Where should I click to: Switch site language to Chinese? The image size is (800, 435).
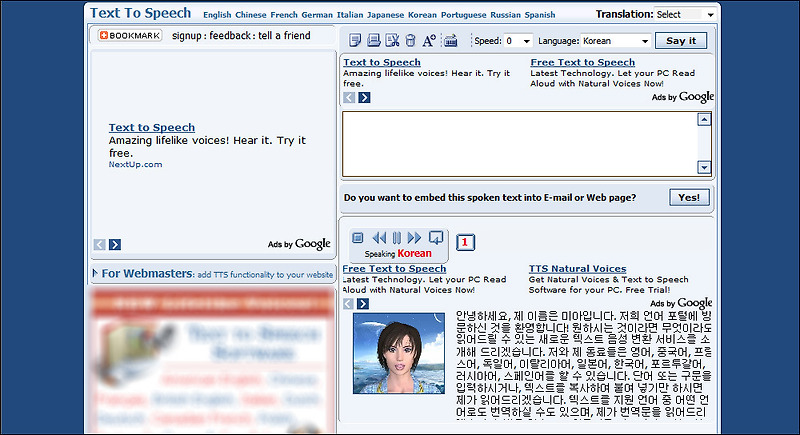tap(251, 15)
